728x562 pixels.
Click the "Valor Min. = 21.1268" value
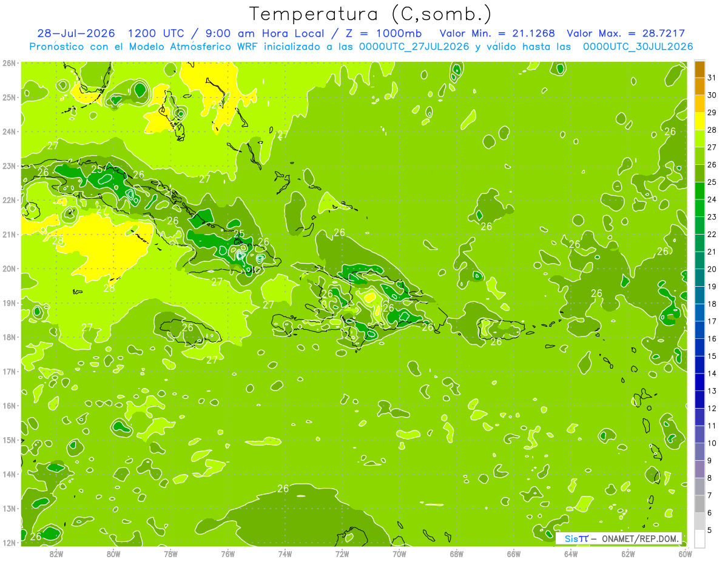click(497, 33)
